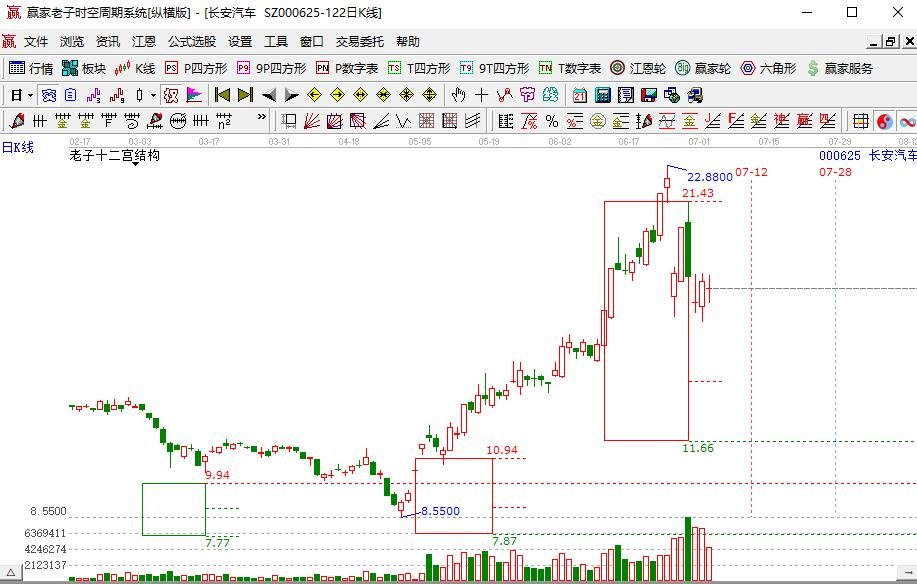The height and width of the screenshot is (584, 917).
Task: Click the wavy purple steps 3 icon
Action: (x=94, y=95)
